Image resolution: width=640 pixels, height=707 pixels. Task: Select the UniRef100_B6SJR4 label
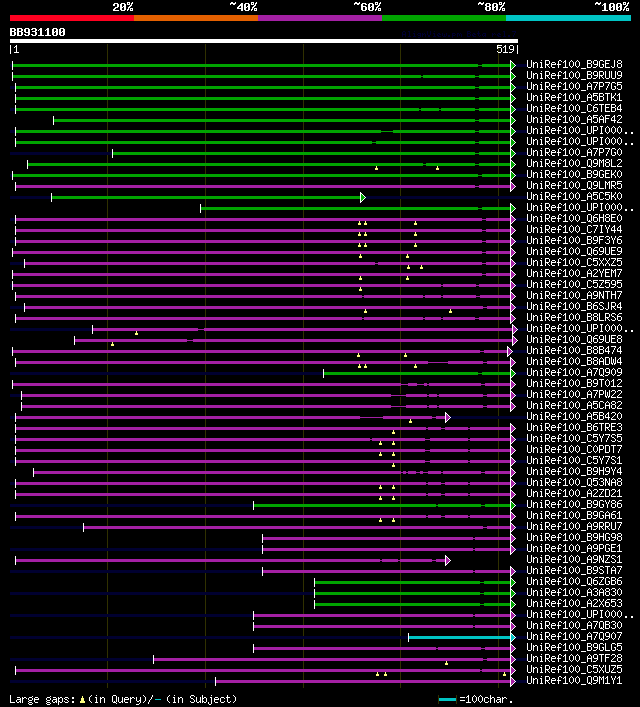574,307
